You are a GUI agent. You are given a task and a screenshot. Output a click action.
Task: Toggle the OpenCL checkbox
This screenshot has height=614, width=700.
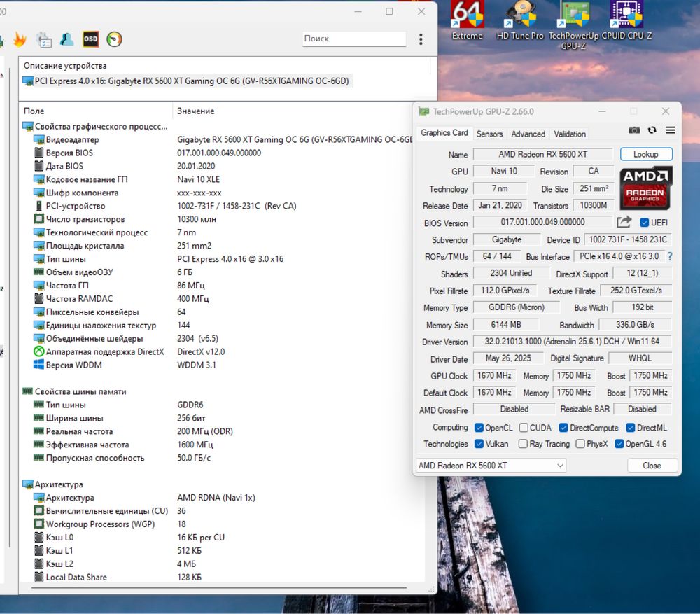coord(479,428)
